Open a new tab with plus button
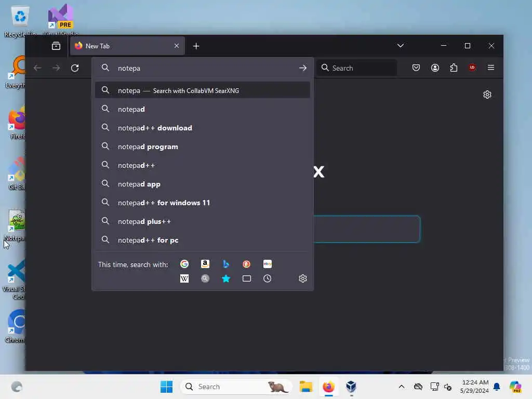Image resolution: width=532 pixels, height=399 pixels. click(x=196, y=46)
